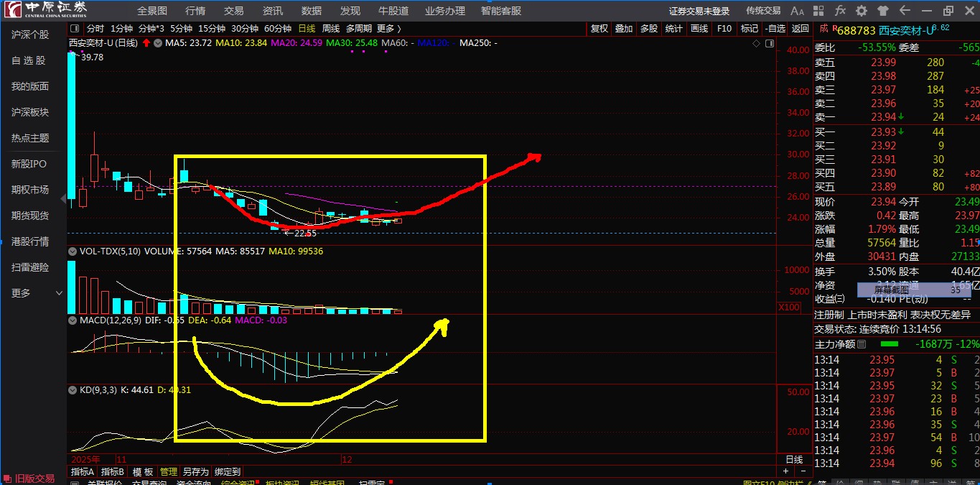This screenshot has height=485, width=980.
Task: Select the 模板 tab
Action: (x=143, y=472)
